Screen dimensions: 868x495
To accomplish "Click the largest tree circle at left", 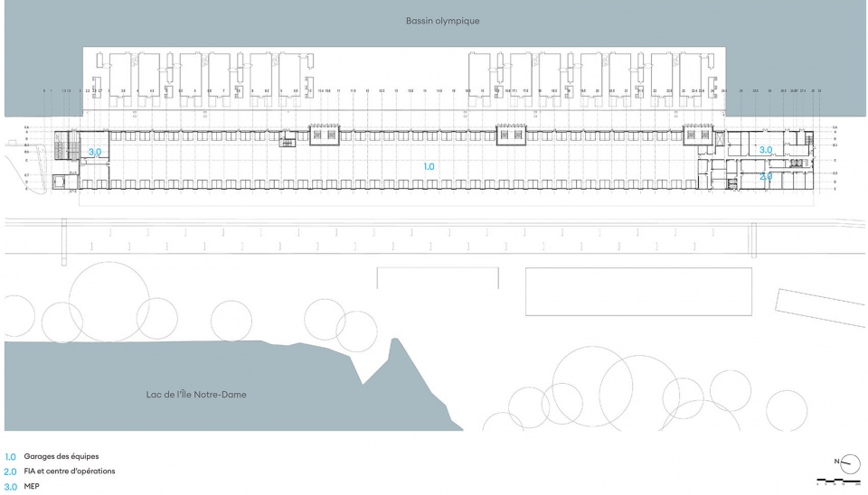I will (108, 302).
